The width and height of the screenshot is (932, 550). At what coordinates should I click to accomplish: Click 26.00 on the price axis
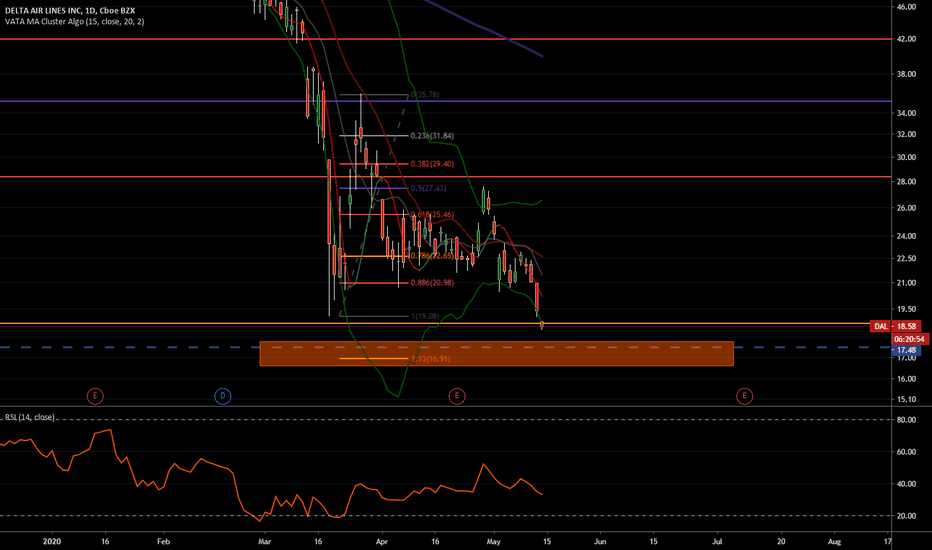click(906, 208)
